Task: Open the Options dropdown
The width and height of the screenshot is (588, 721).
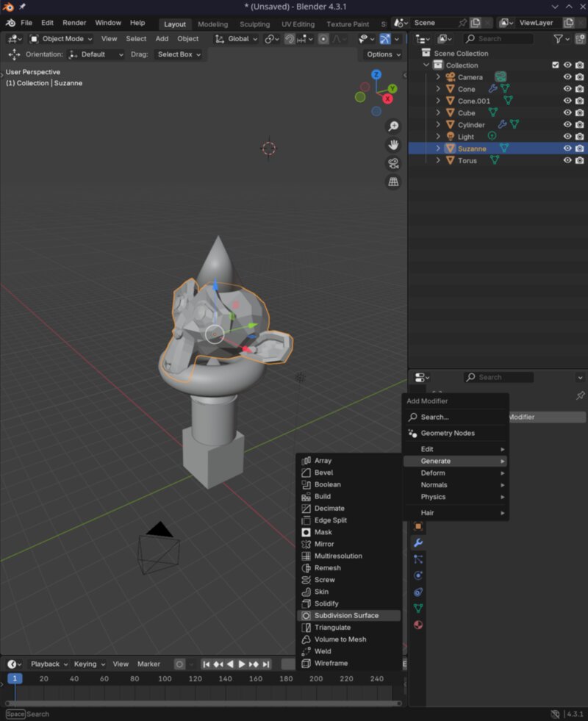Action: pyautogui.click(x=384, y=54)
